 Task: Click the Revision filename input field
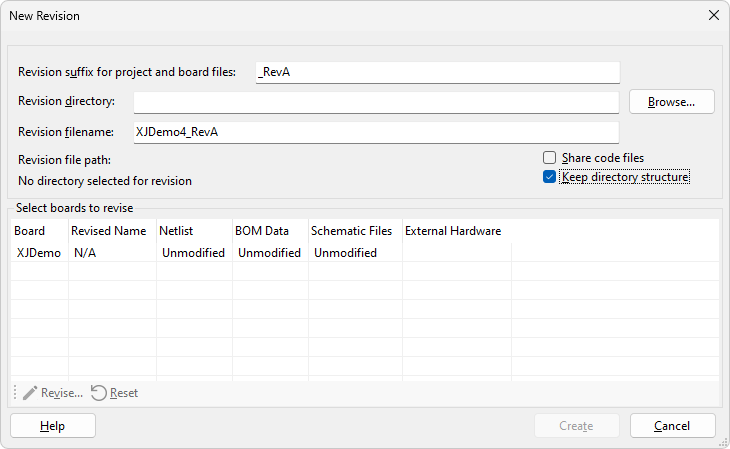coord(375,132)
